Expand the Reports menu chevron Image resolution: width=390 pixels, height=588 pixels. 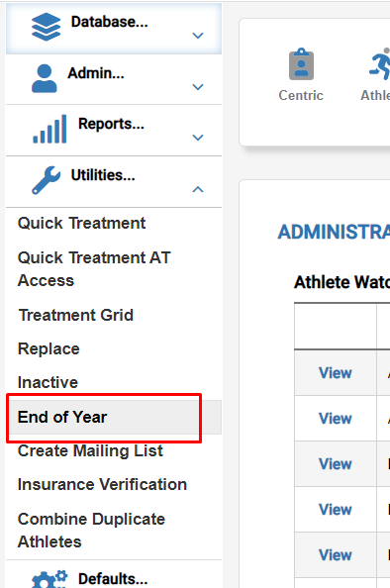198,138
